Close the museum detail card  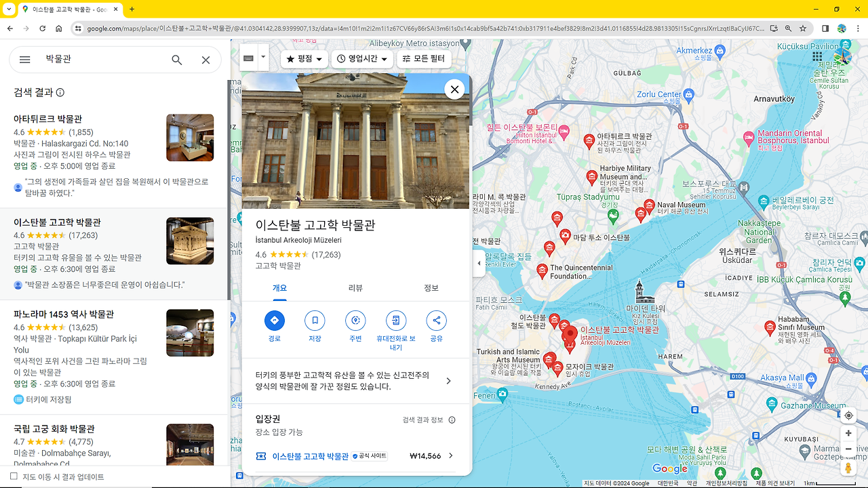click(454, 89)
